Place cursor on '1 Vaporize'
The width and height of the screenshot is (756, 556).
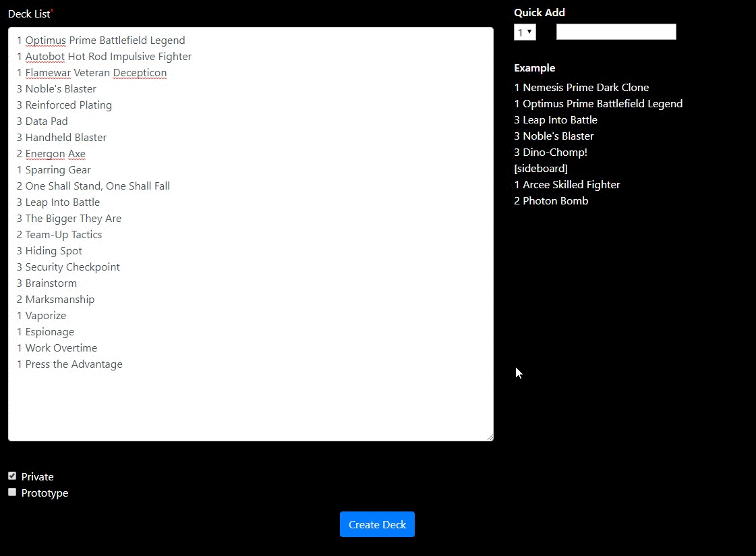[x=41, y=316]
